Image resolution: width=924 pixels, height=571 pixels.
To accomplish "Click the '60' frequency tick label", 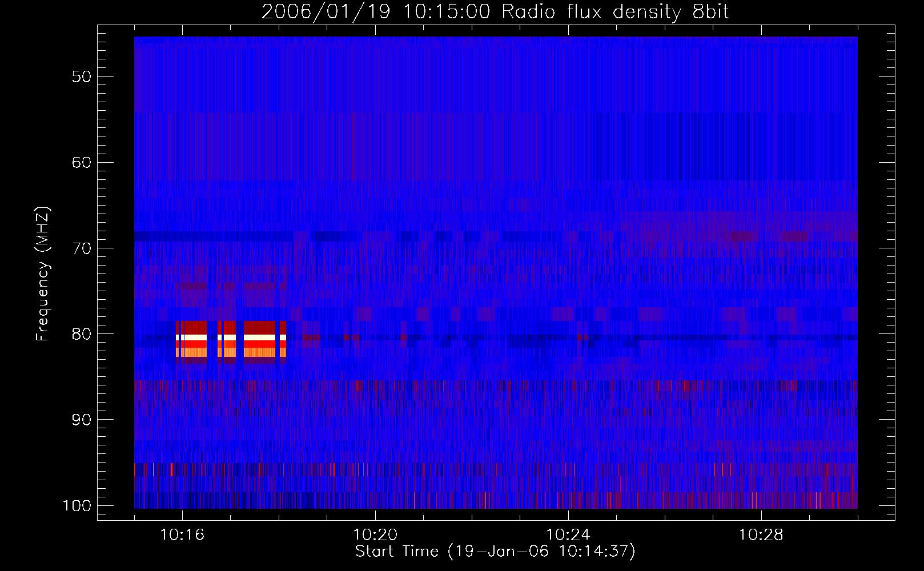I will (82, 162).
